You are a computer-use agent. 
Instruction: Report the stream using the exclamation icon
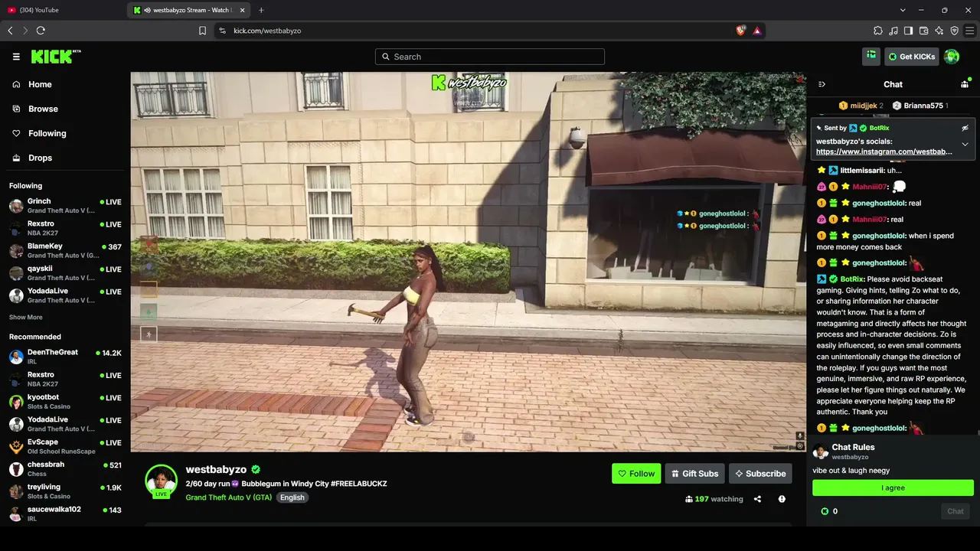782,499
